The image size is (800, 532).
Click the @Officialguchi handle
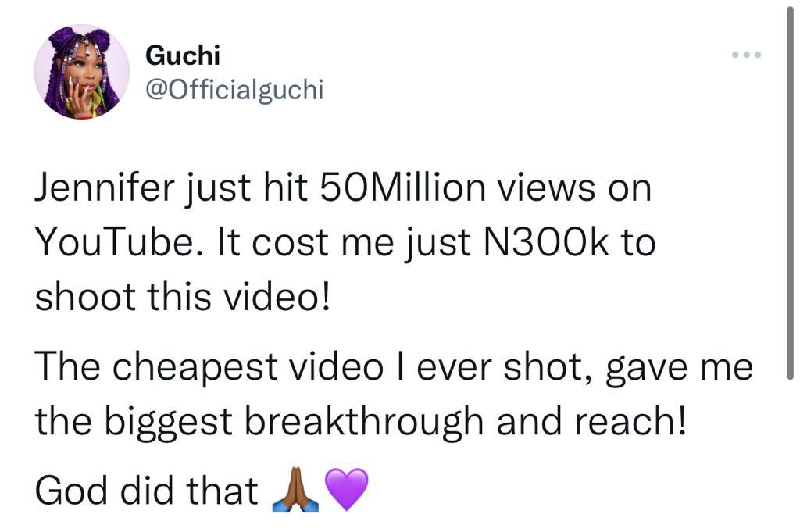click(234, 90)
